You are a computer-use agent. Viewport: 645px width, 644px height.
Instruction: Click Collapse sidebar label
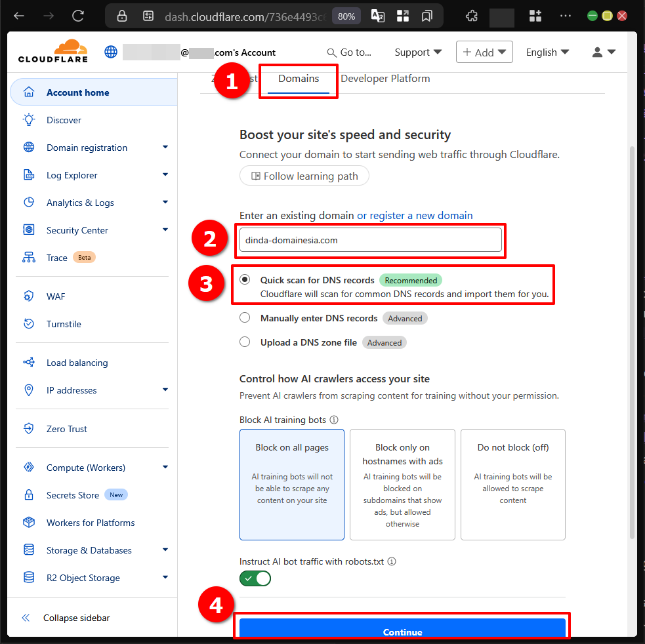click(77, 618)
